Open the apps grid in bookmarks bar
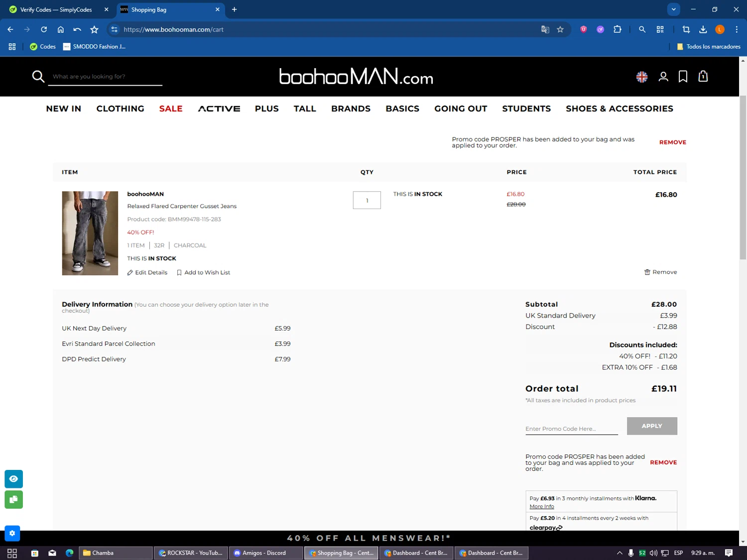The image size is (747, 560). click(12, 46)
